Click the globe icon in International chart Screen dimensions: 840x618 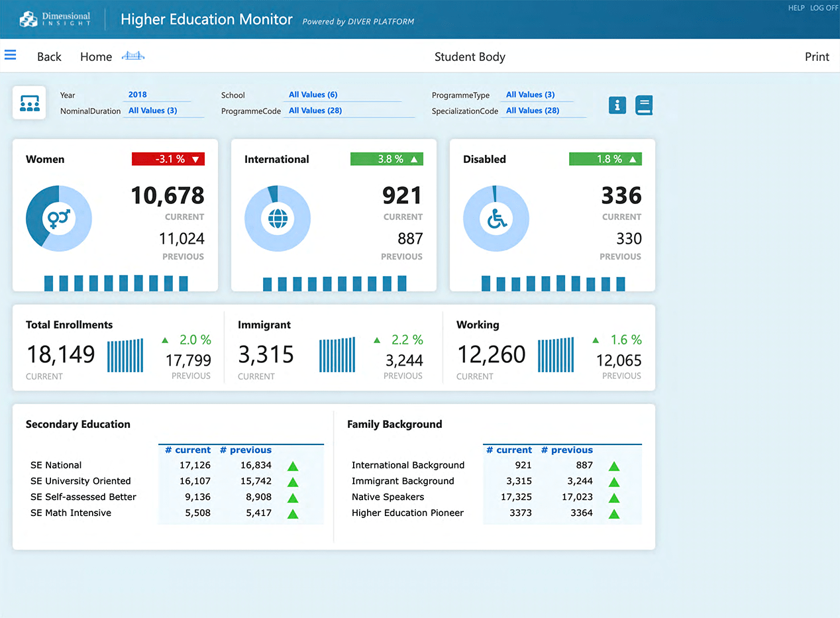(278, 218)
